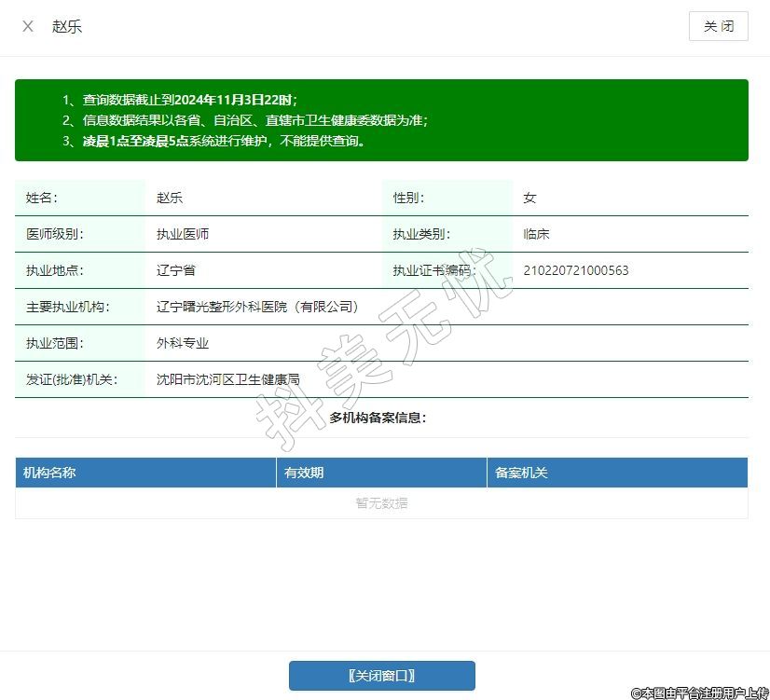The height and width of the screenshot is (700, 770).
Task: Click the 备案机关 column header
Action: click(521, 473)
